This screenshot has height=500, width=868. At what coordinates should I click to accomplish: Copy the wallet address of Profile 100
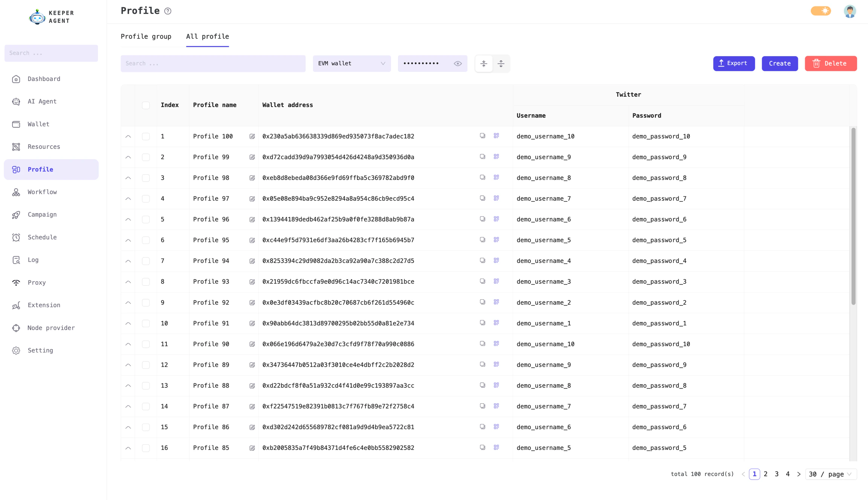click(x=482, y=136)
